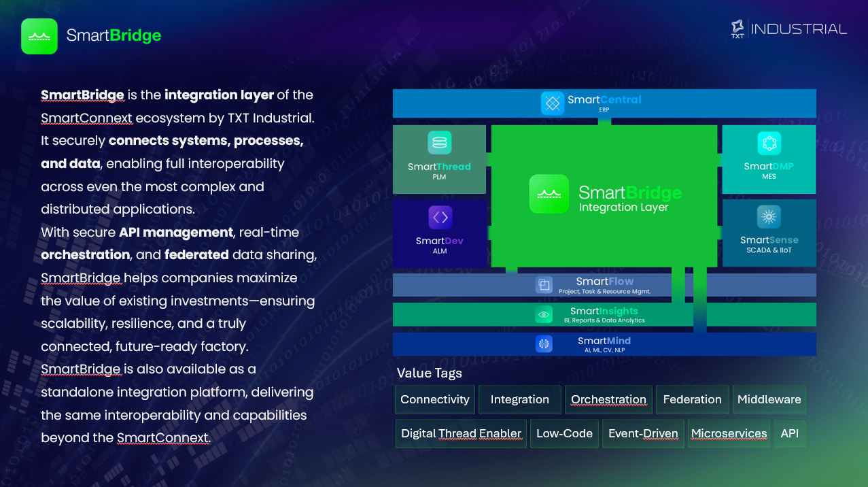This screenshot has height=487, width=868.
Task: Open the SmartDev ALM code icon
Action: point(439,216)
